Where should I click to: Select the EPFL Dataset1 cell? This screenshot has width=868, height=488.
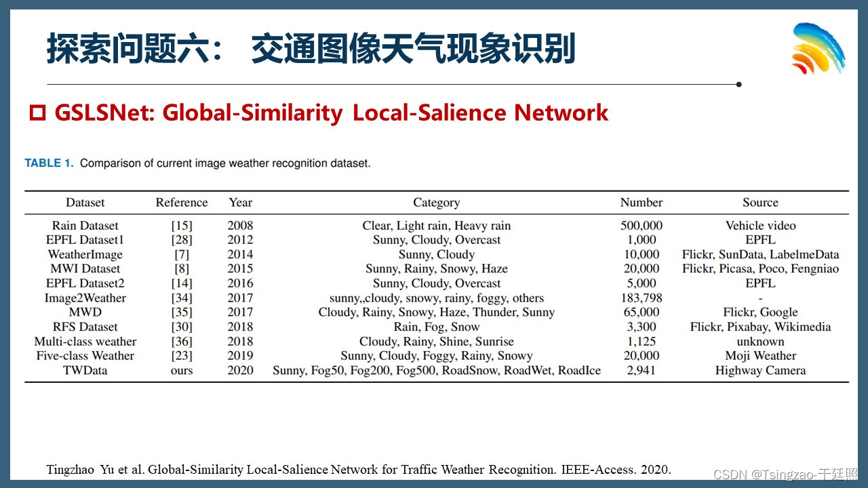85,240
